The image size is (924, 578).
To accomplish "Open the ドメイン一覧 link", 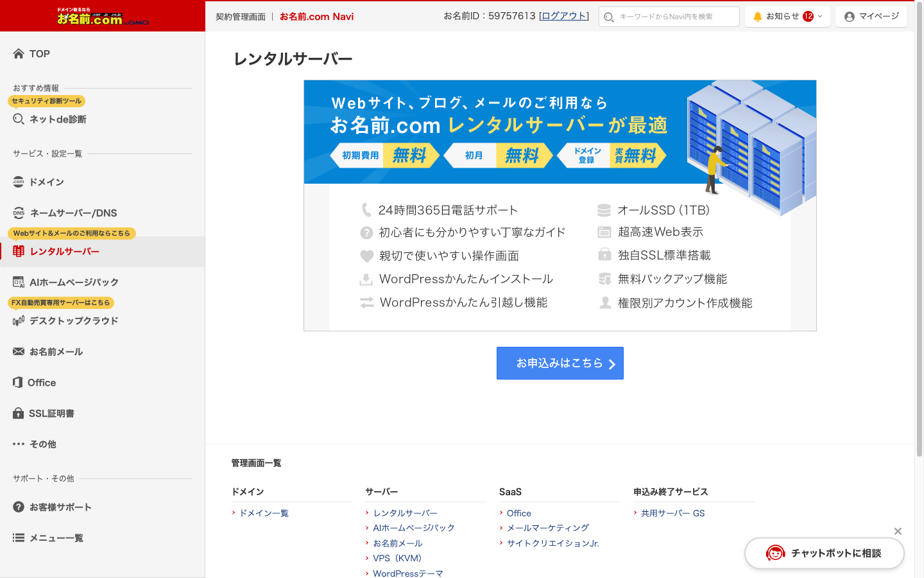I will click(x=264, y=513).
